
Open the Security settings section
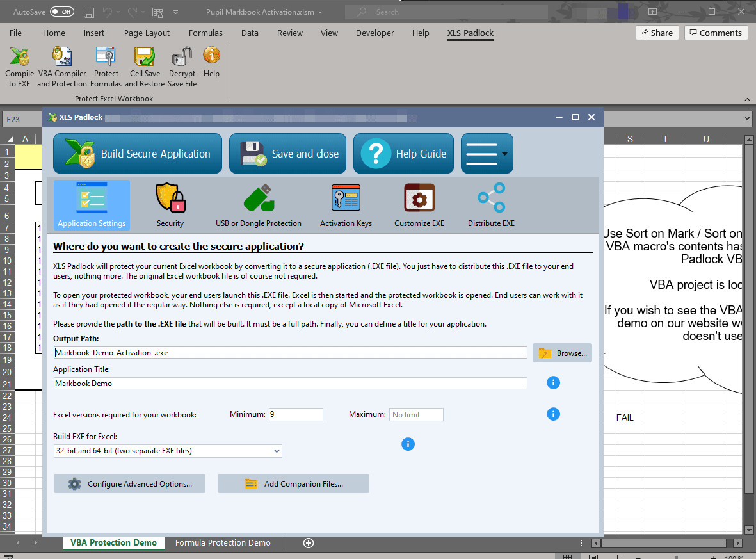[x=170, y=205]
